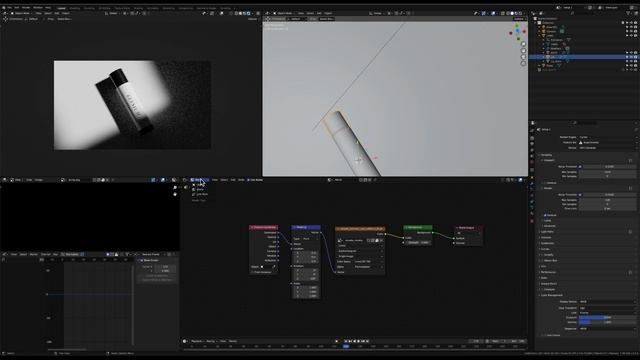This screenshot has height=360, width=640.
Task: Click the Render Max Samples field
Action: [x=607, y=200]
